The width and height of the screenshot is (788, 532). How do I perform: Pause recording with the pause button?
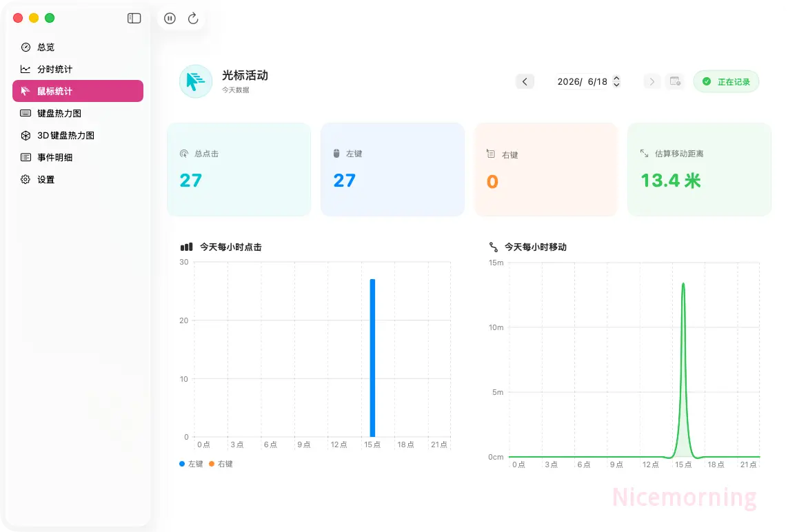click(x=170, y=19)
